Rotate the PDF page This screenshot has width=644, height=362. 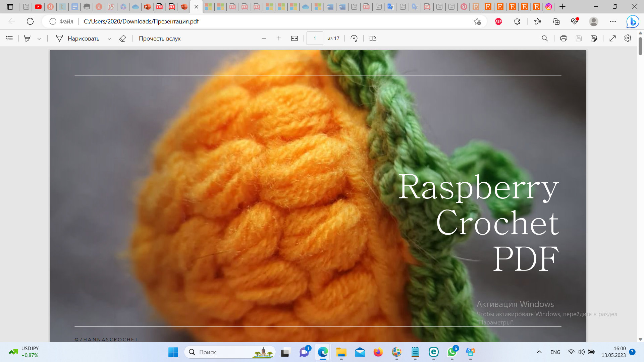[355, 38]
